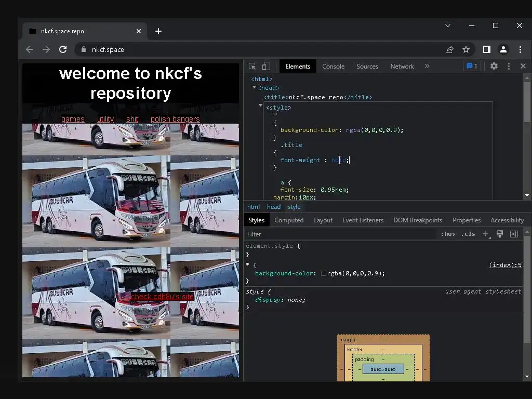Toggle the rendering emulations brush icon

click(500, 234)
